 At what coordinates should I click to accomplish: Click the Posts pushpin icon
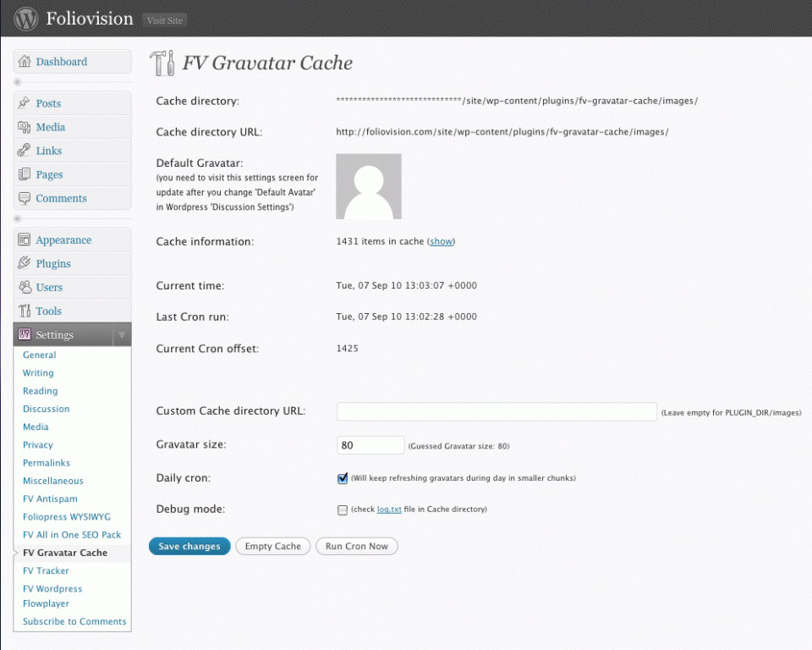tap(24, 103)
